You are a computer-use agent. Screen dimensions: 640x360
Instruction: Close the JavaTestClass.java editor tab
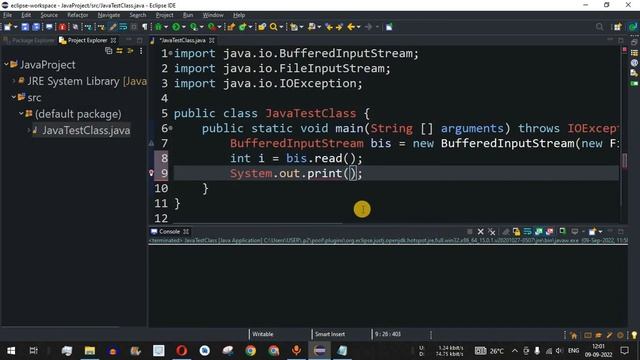(x=212, y=40)
